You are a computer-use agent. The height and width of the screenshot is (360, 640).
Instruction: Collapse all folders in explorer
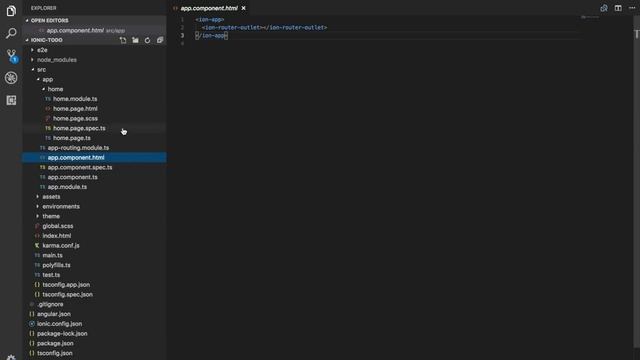coord(160,40)
